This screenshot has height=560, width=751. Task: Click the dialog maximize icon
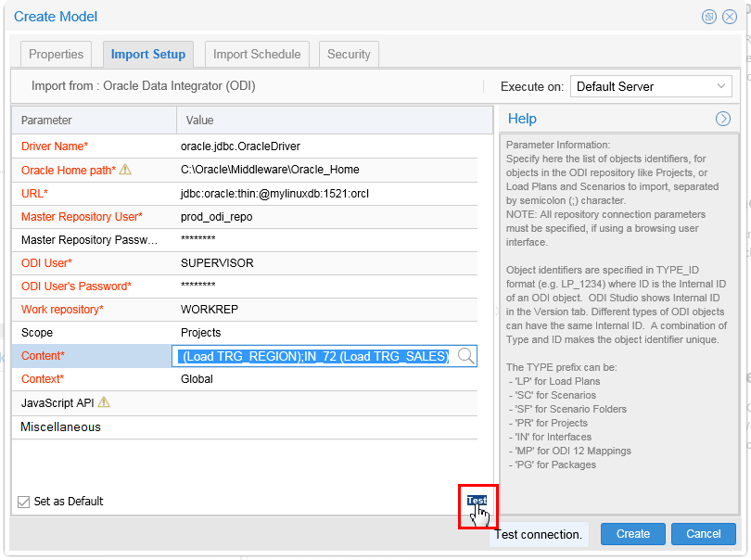tap(709, 17)
